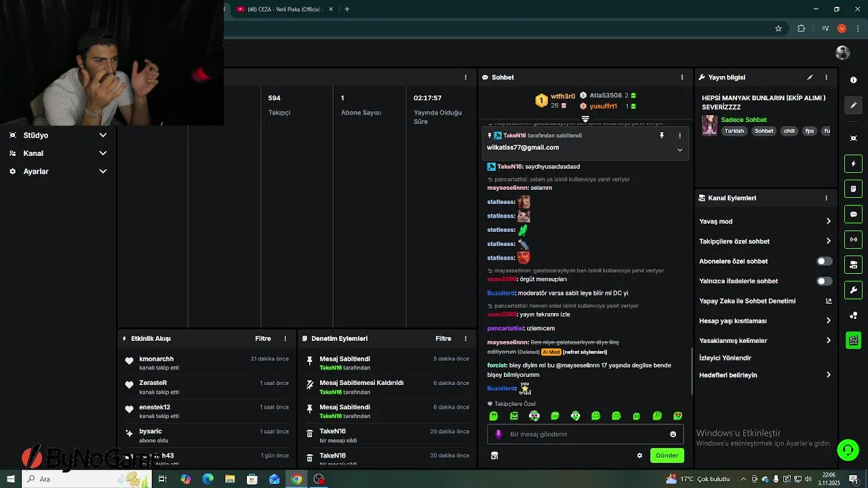
Task: Select first green emote in Takipçilere Özel row
Action: point(494,416)
